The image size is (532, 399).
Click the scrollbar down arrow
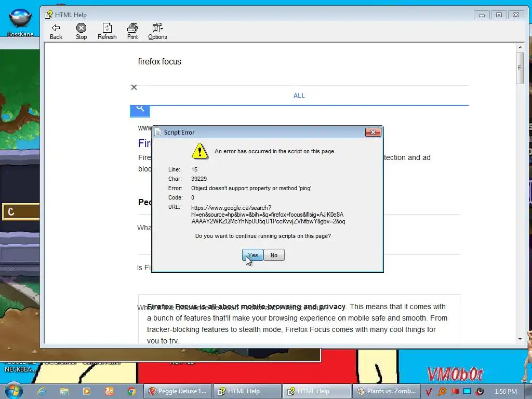pyautogui.click(x=520, y=339)
